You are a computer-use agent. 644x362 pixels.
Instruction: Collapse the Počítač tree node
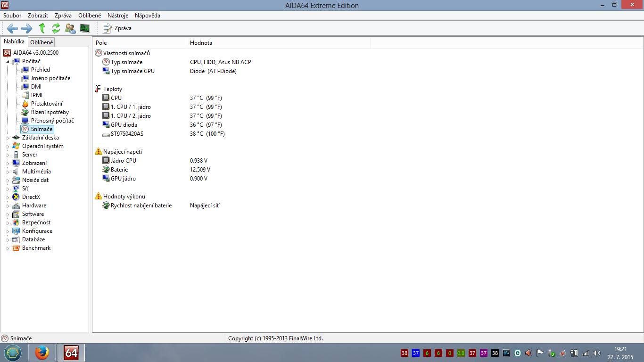click(8, 62)
